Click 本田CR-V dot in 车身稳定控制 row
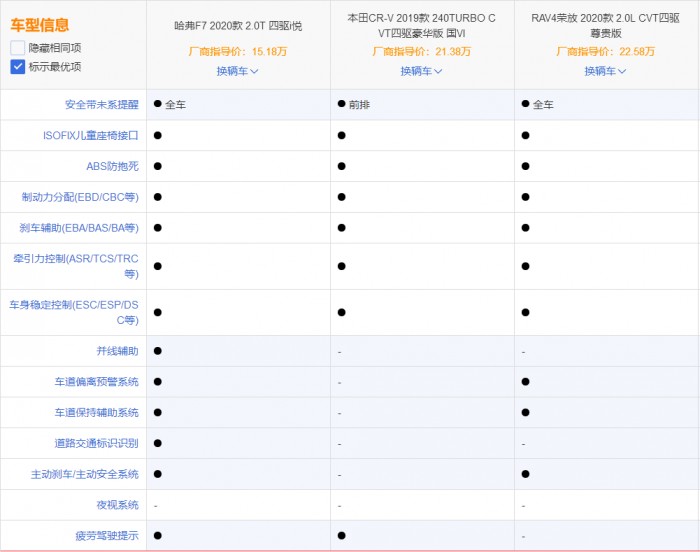The width and height of the screenshot is (700, 552). (x=342, y=312)
